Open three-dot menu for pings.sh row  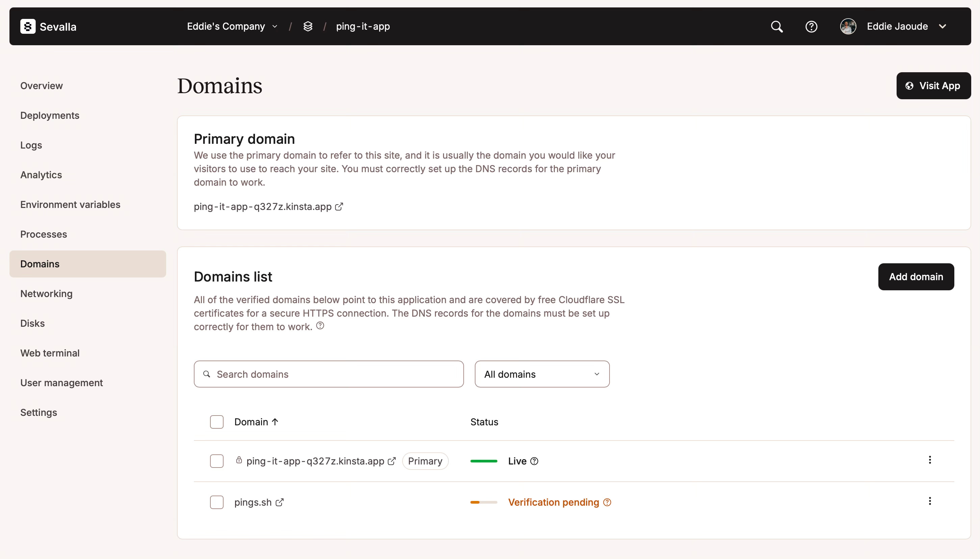(x=930, y=501)
